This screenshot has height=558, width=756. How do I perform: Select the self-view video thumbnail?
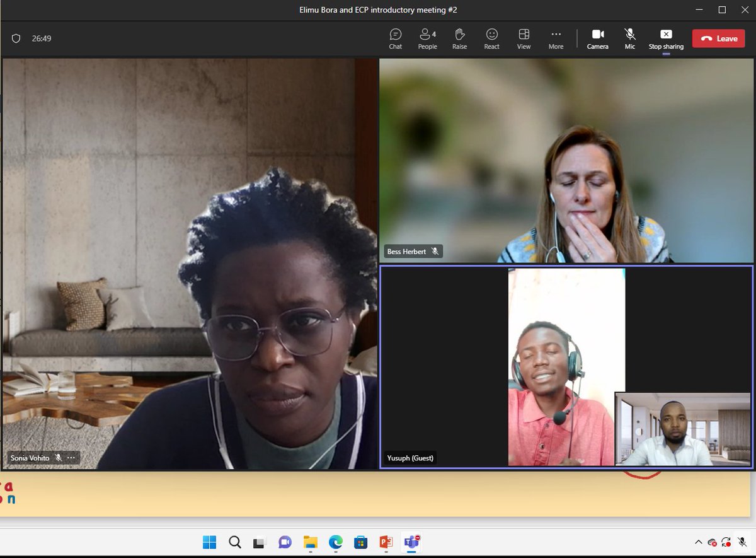pos(683,429)
